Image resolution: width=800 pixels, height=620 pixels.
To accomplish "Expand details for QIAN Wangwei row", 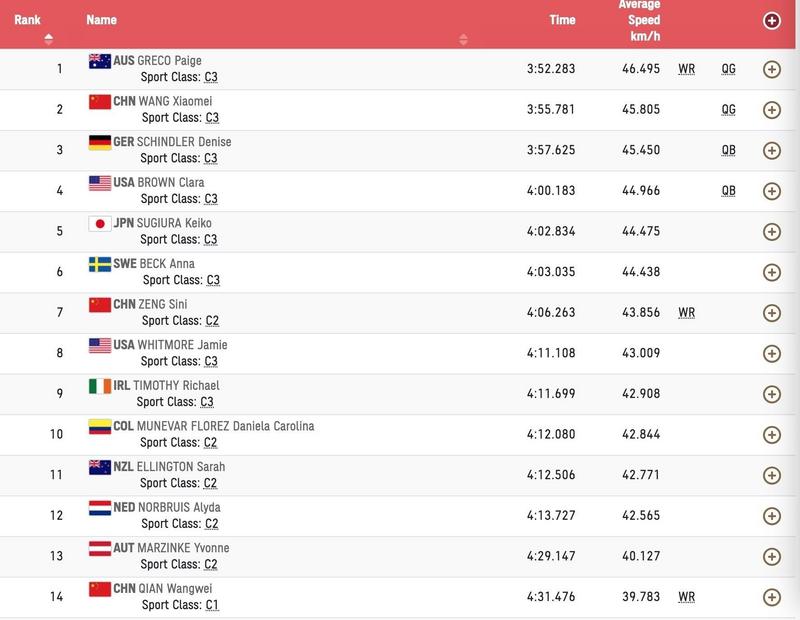I will (771, 597).
